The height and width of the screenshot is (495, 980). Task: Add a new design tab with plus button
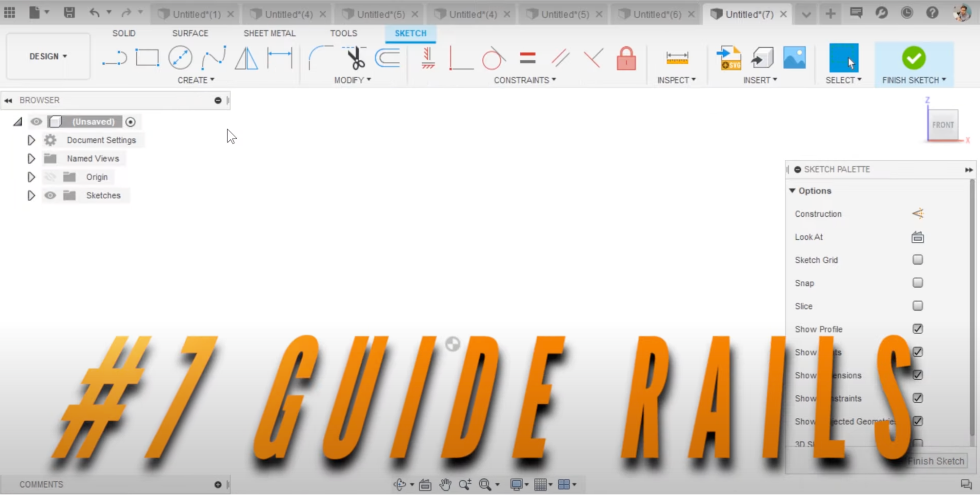(x=830, y=14)
